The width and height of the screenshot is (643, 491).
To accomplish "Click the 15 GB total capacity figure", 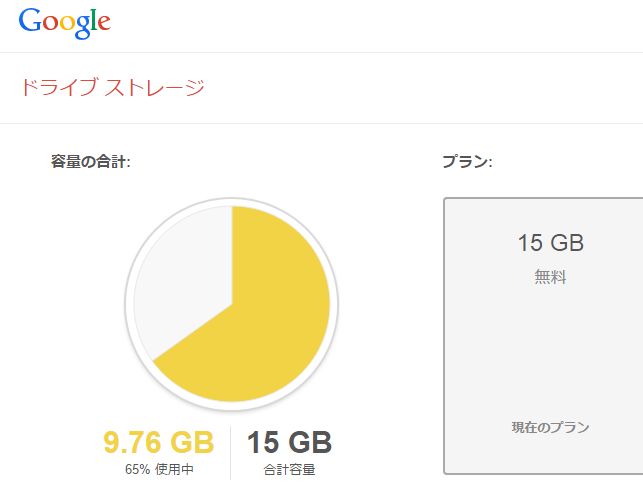I will 290,442.
